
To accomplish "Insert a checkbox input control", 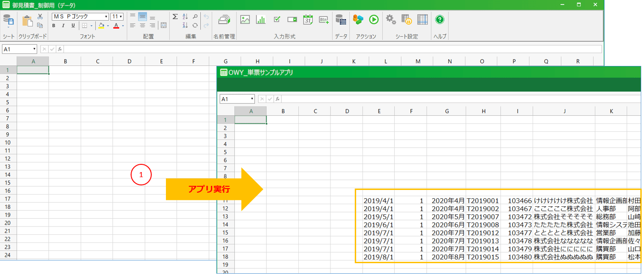I will tap(277, 20).
